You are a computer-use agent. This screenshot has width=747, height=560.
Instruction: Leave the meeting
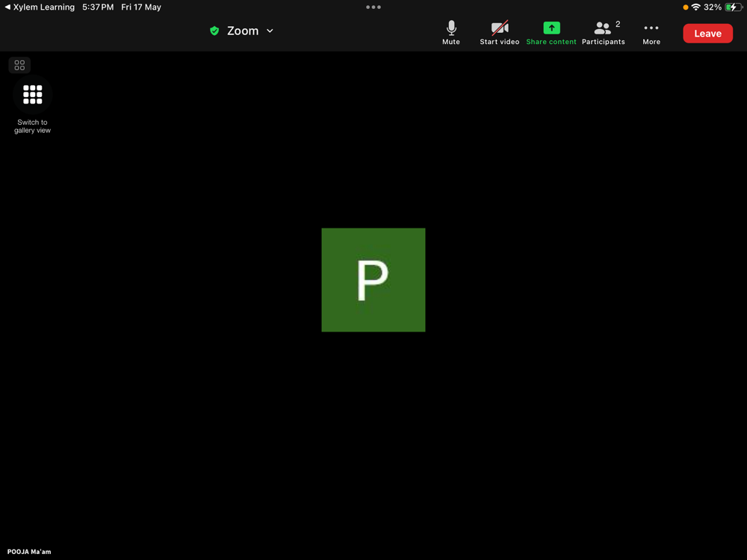[x=707, y=34]
